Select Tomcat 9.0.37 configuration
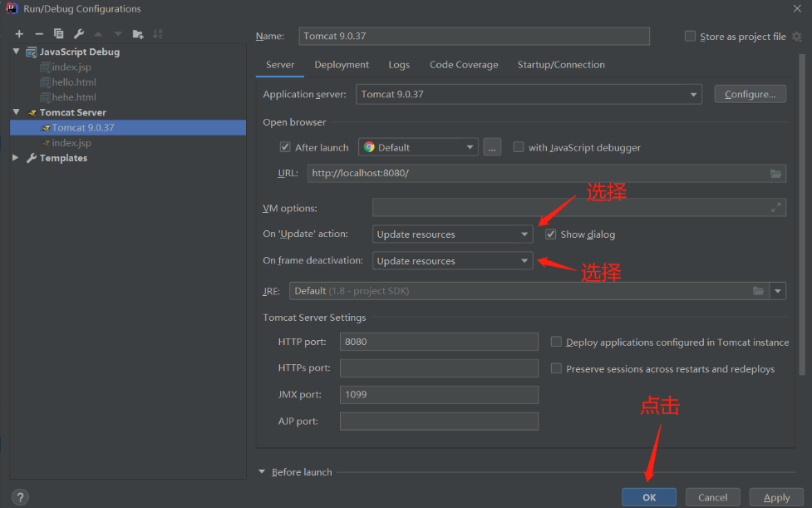Viewport: 812px width, 508px height. [x=128, y=127]
